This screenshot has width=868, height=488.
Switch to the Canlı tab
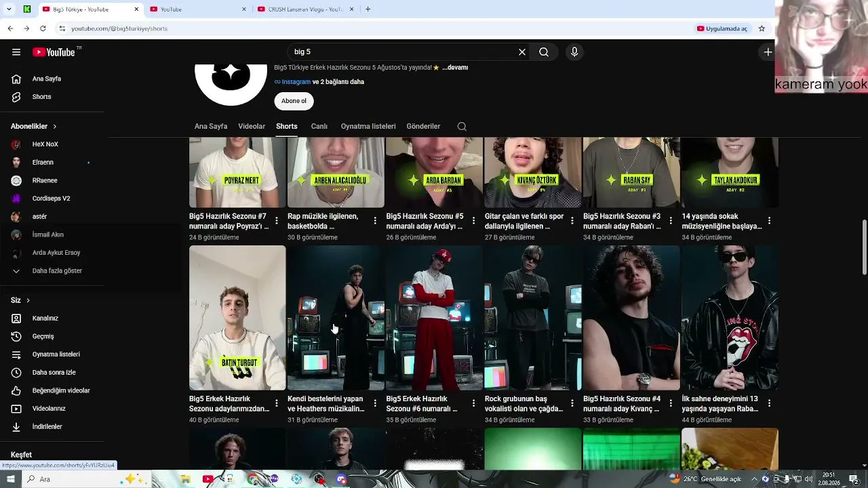pos(319,127)
